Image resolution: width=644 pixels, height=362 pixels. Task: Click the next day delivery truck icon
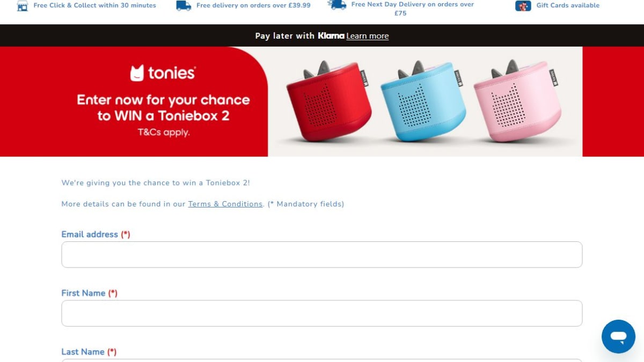(337, 5)
